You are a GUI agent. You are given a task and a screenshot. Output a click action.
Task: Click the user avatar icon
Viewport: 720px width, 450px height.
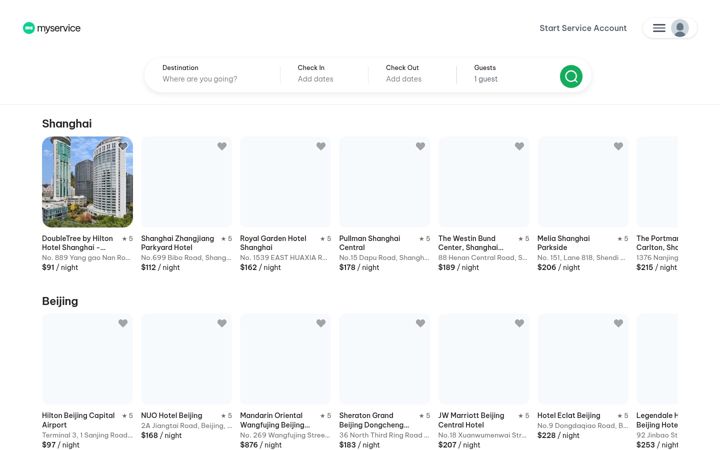[680, 28]
